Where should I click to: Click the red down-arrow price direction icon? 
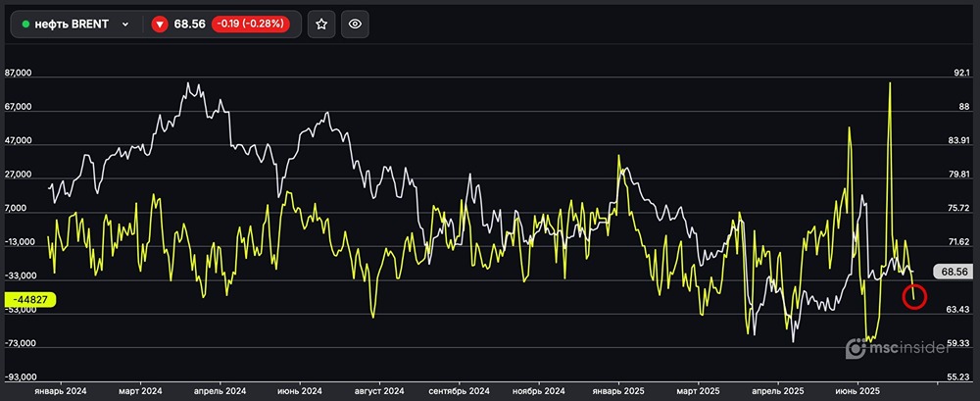pyautogui.click(x=160, y=25)
